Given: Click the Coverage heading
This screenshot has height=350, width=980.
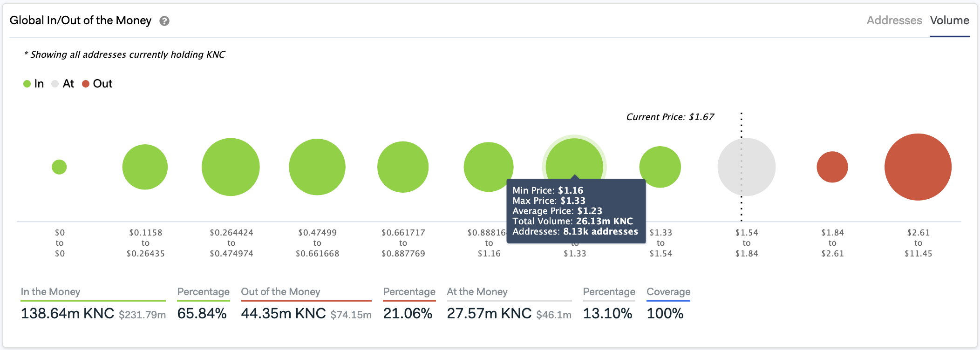Looking at the screenshot, I should point(668,292).
